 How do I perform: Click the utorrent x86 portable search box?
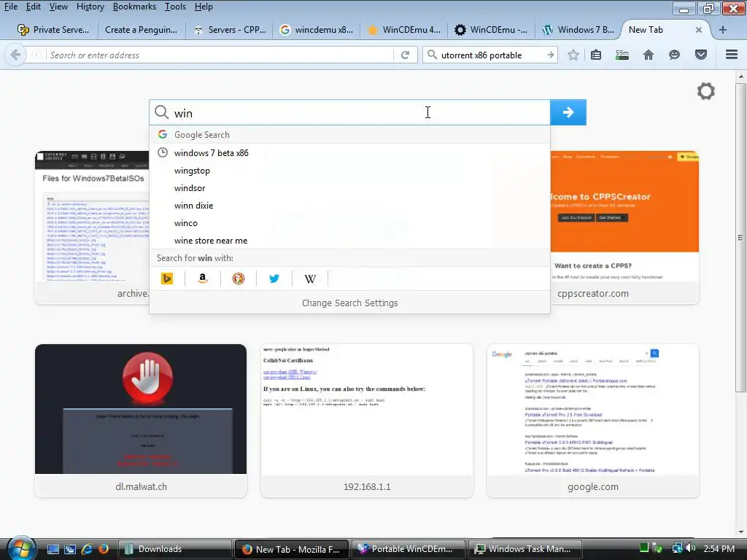click(491, 55)
